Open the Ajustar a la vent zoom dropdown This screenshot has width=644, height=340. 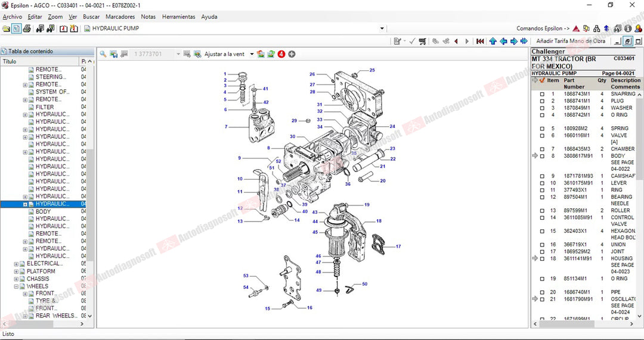point(252,54)
